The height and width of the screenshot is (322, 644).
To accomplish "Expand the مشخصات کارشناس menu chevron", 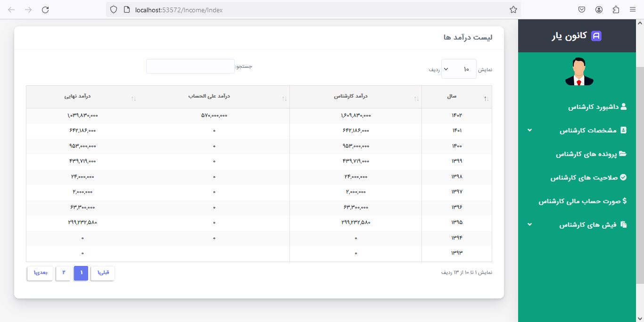I will click(x=529, y=130).
